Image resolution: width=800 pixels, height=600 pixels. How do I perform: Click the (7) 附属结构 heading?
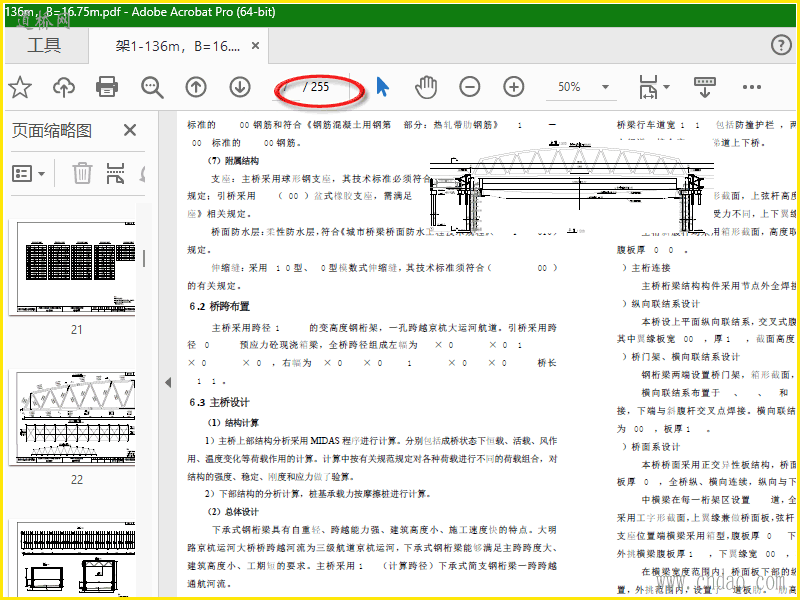click(x=233, y=161)
